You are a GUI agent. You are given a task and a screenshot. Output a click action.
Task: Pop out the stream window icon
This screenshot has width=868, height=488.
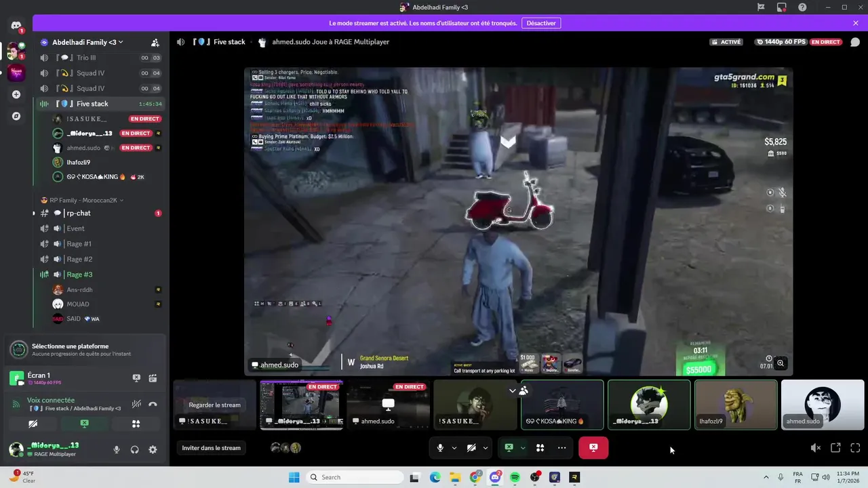[835, 448]
